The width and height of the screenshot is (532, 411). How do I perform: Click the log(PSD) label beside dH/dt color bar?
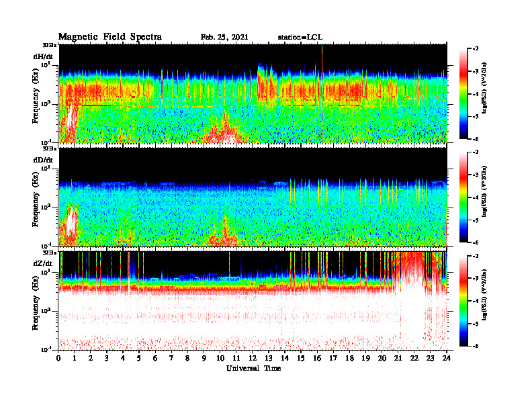(x=484, y=88)
